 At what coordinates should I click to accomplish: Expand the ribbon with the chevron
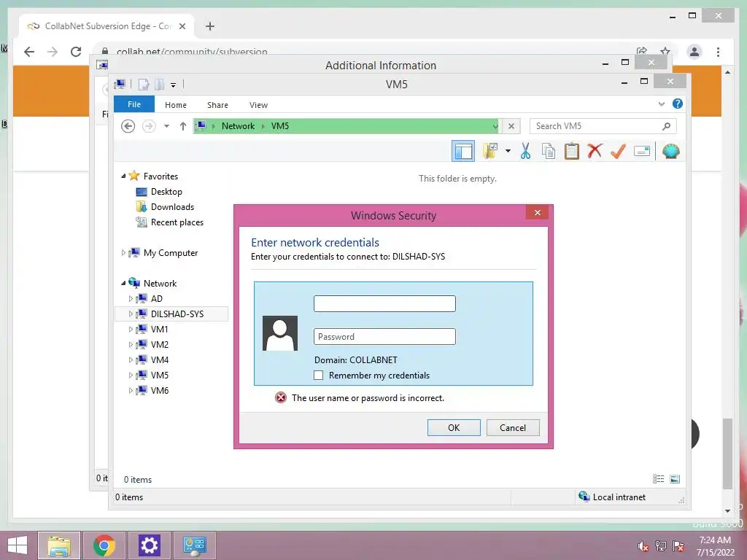click(x=661, y=104)
